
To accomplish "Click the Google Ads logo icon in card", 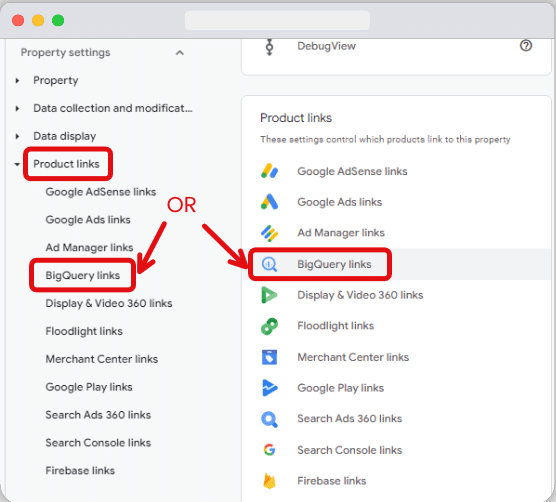I will (x=269, y=202).
